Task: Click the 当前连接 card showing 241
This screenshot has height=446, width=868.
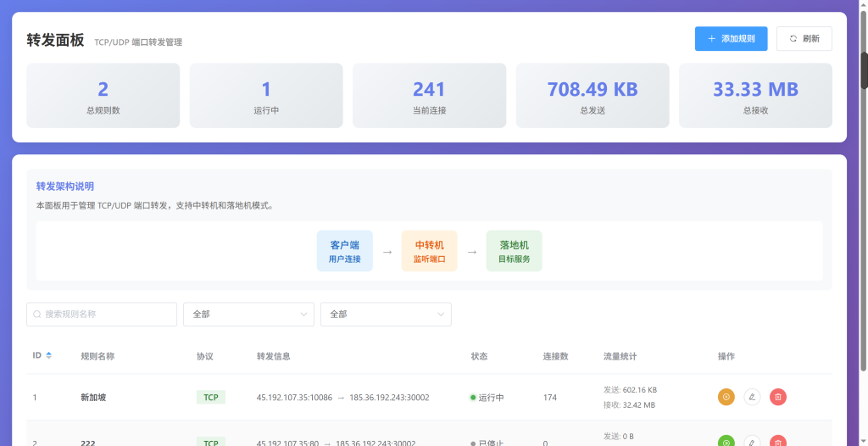Action: [429, 95]
